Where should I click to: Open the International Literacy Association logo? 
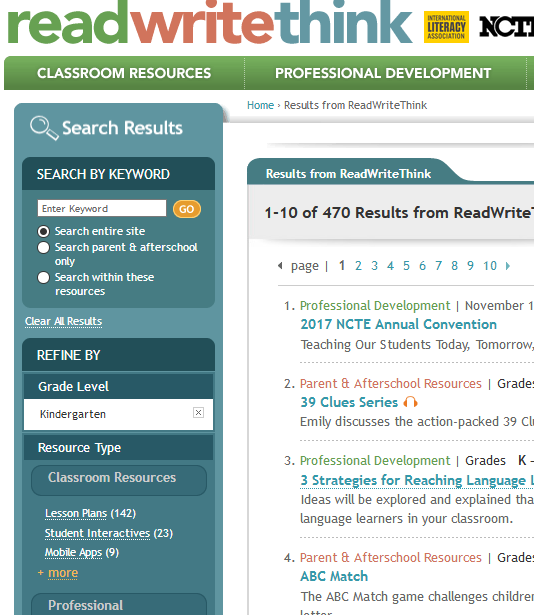coord(446,27)
